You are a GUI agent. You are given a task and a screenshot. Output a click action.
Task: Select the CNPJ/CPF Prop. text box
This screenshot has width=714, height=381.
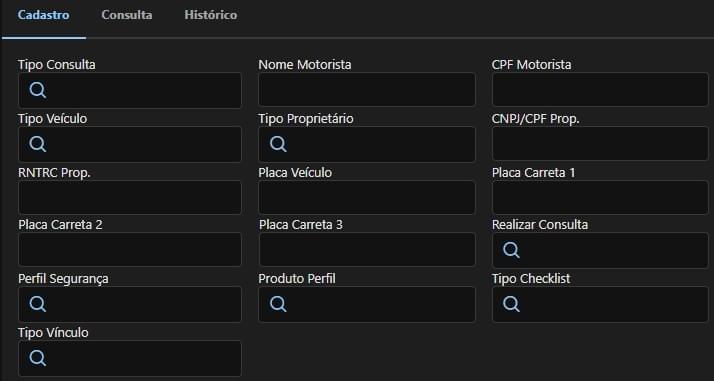[600, 143]
